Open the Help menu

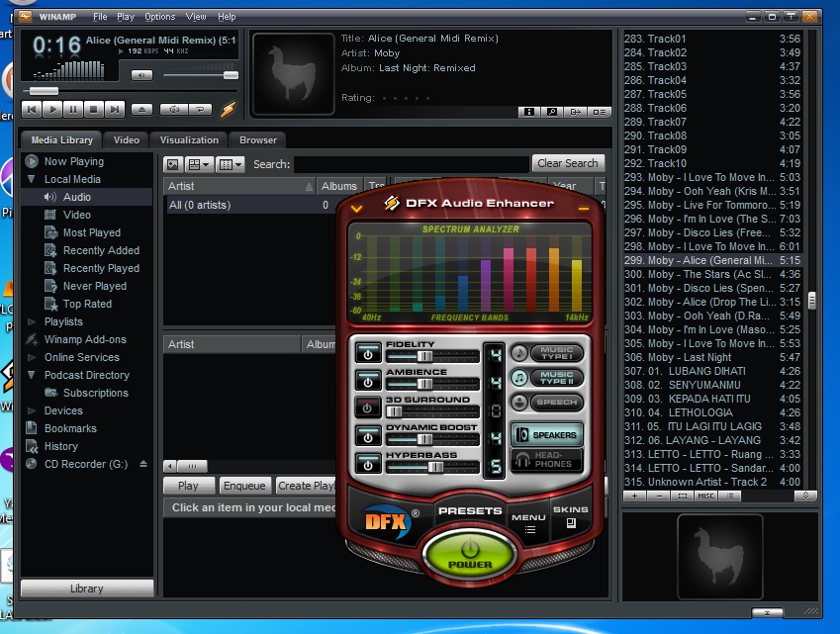227,17
